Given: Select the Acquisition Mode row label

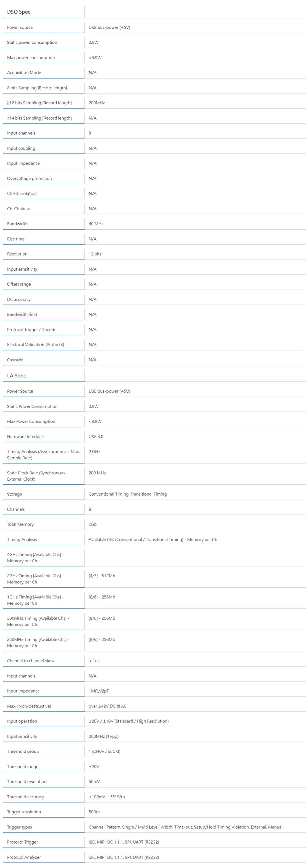Looking at the screenshot, I should (x=24, y=73).
